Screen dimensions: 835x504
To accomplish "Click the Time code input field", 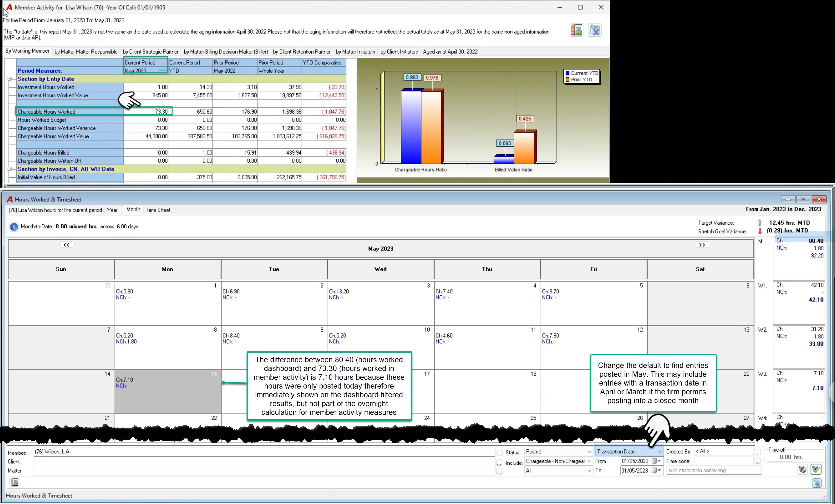I will point(724,461).
